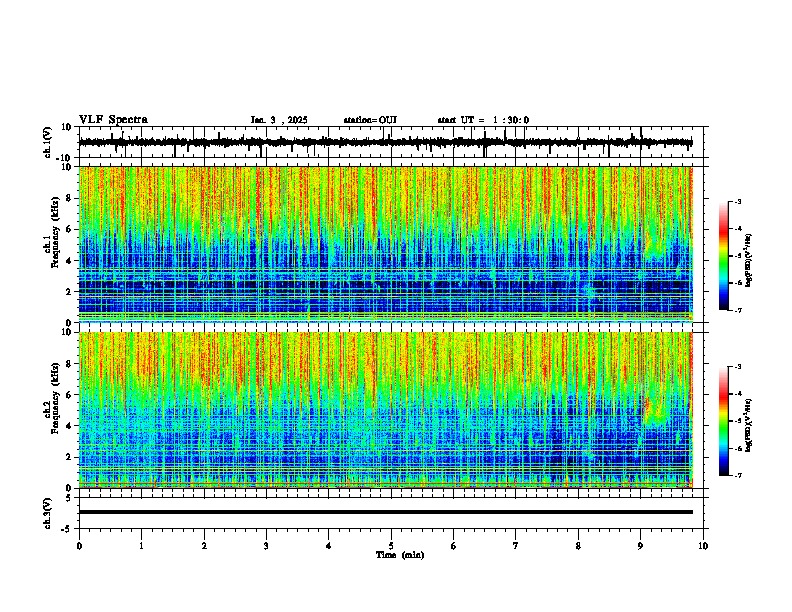Click the '2' tick on ch.1 frequency axis
This screenshot has height=612, width=792.
tap(69, 292)
